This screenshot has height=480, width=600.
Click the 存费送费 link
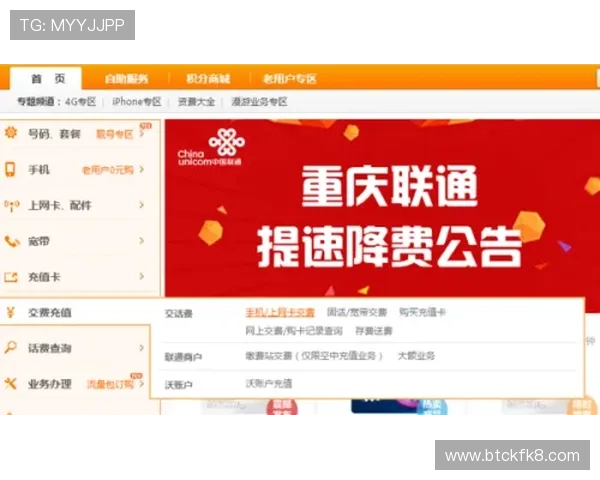click(x=374, y=330)
